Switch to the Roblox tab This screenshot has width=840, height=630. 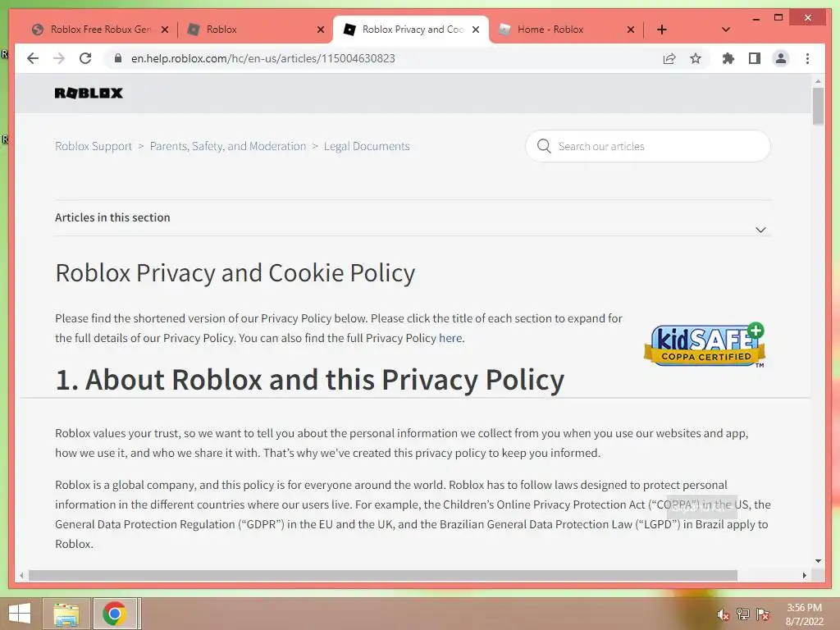coord(252,30)
